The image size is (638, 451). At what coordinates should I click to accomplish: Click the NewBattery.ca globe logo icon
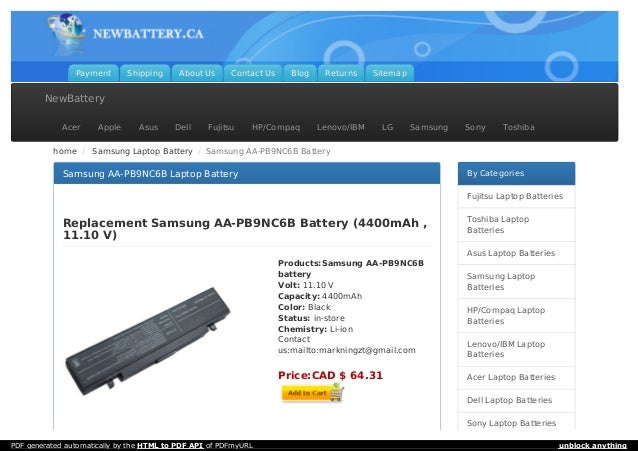pyautogui.click(x=66, y=34)
